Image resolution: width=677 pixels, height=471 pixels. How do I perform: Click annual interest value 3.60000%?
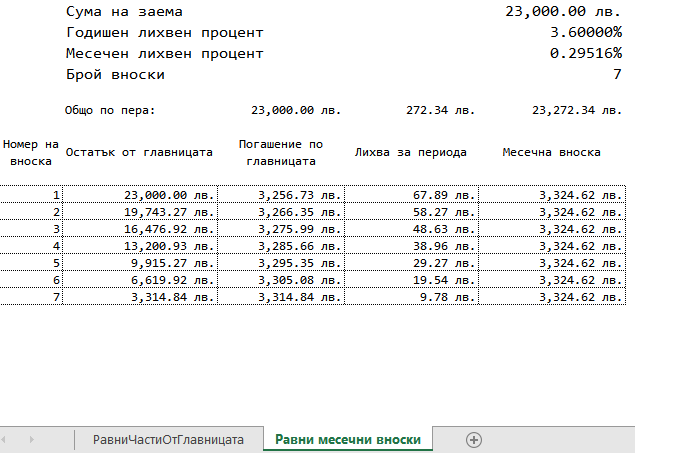pyautogui.click(x=586, y=32)
